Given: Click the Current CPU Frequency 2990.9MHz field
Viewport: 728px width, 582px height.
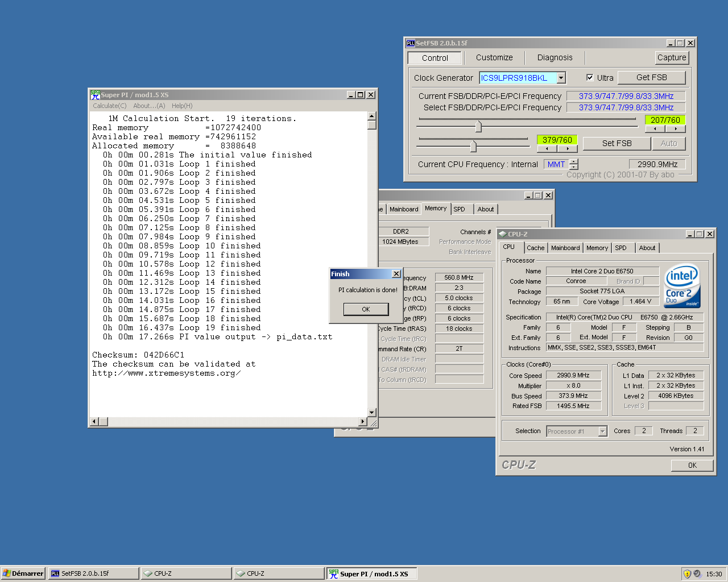Looking at the screenshot, I should 657,164.
